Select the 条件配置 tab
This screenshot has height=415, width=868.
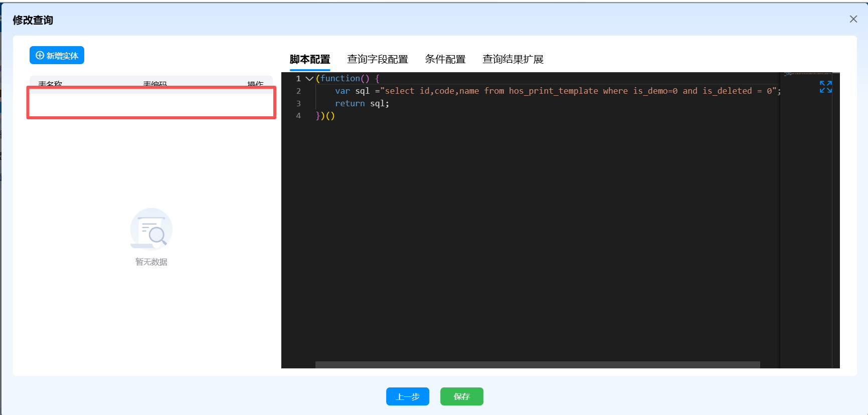coord(445,59)
